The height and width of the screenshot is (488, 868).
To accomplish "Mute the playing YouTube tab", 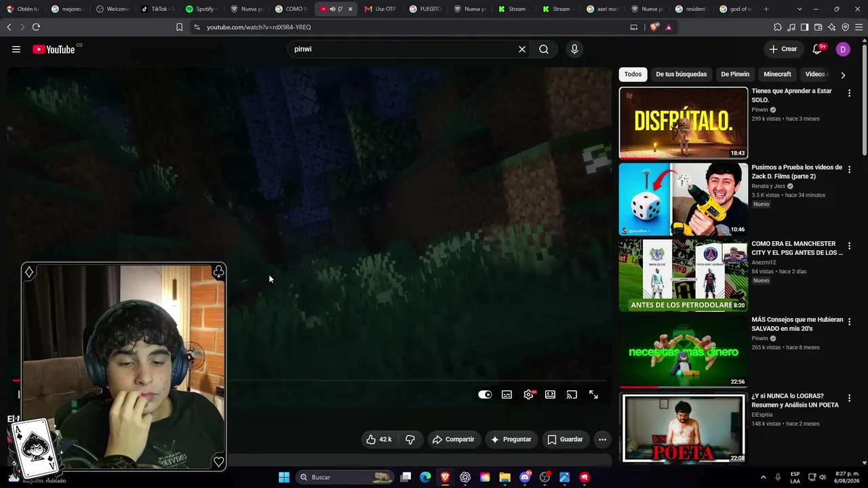I will point(332,9).
